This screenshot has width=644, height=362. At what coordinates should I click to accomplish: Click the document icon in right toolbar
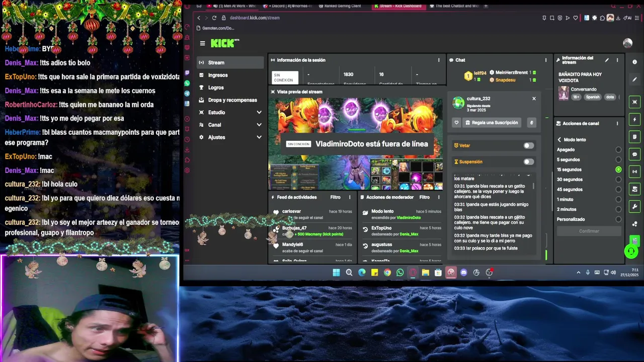[634, 137]
